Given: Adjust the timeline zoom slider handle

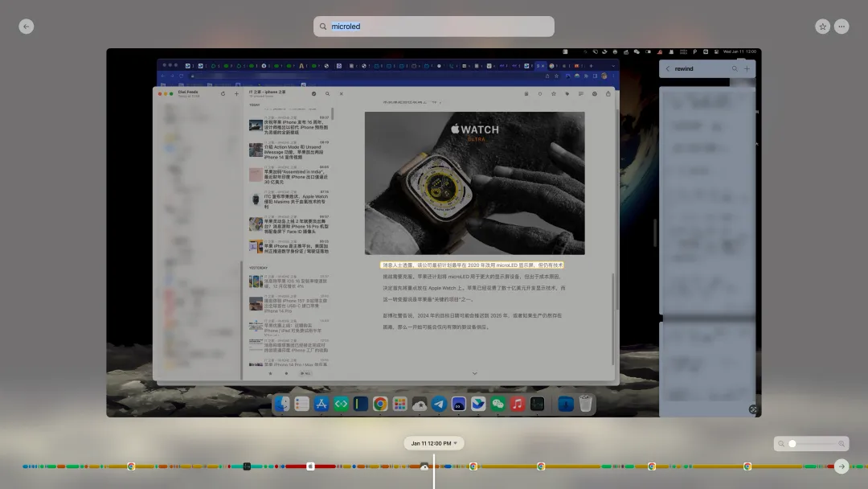Looking at the screenshot, I should (x=792, y=444).
